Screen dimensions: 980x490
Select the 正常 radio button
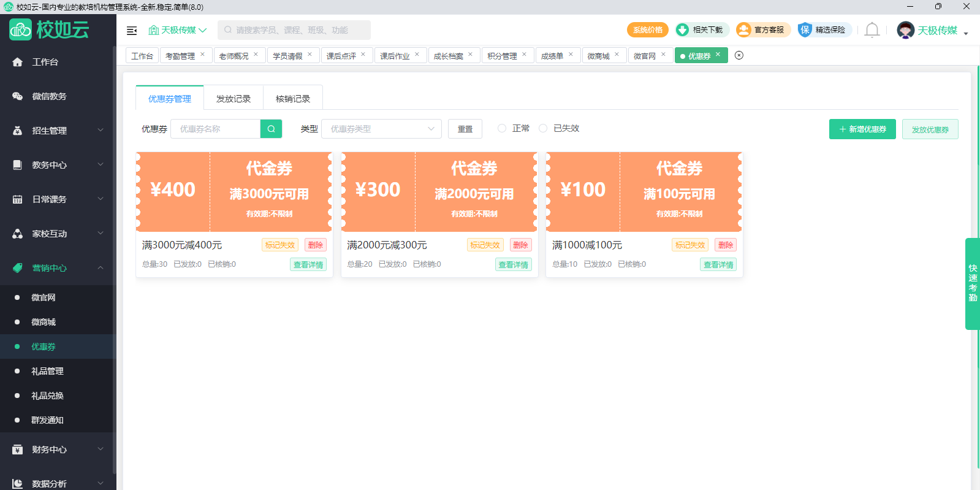coord(502,128)
